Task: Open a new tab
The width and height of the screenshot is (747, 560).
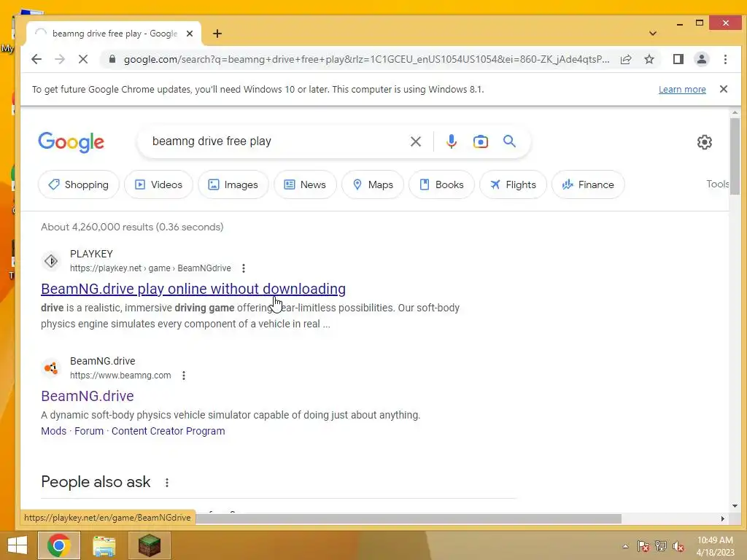Action: pyautogui.click(x=217, y=34)
